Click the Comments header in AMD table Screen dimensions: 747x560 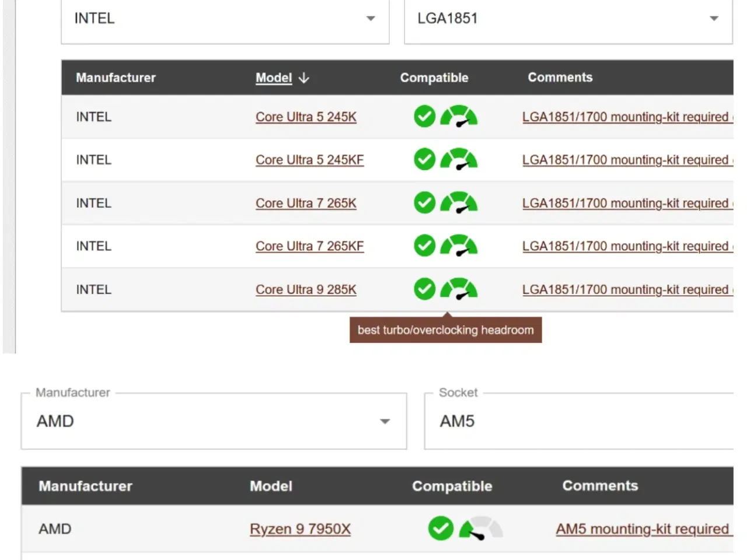[x=600, y=486]
